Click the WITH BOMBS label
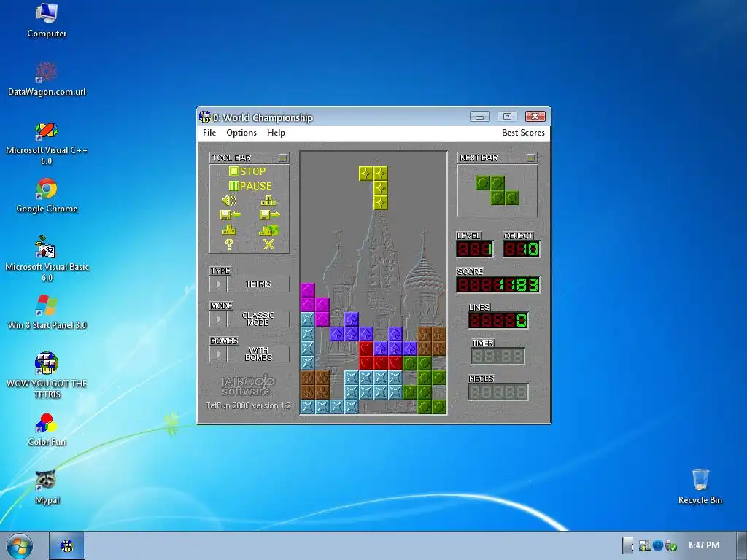 258,354
